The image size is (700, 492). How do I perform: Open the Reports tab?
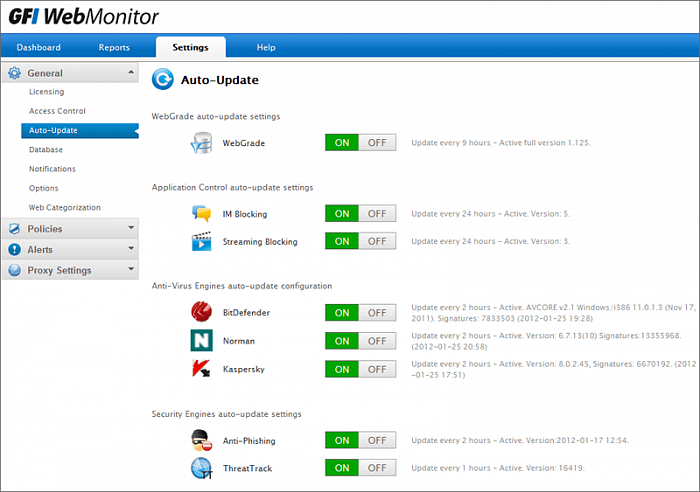tap(114, 47)
